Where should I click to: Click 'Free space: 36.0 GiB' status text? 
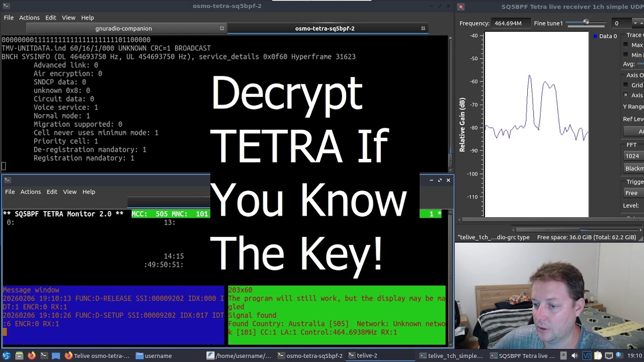pos(587,237)
